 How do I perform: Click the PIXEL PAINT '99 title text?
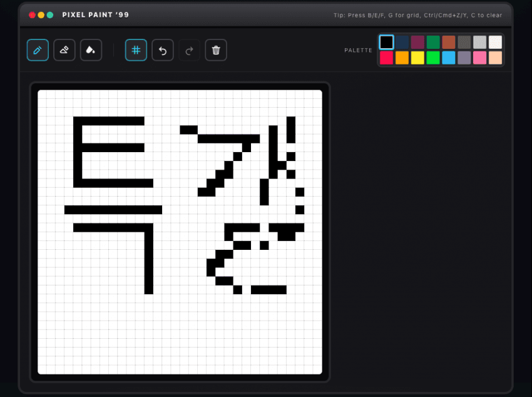tap(95, 15)
